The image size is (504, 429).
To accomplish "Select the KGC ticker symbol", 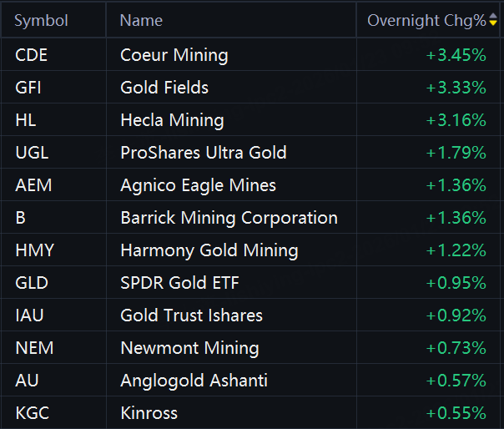I will pyautogui.click(x=32, y=413).
